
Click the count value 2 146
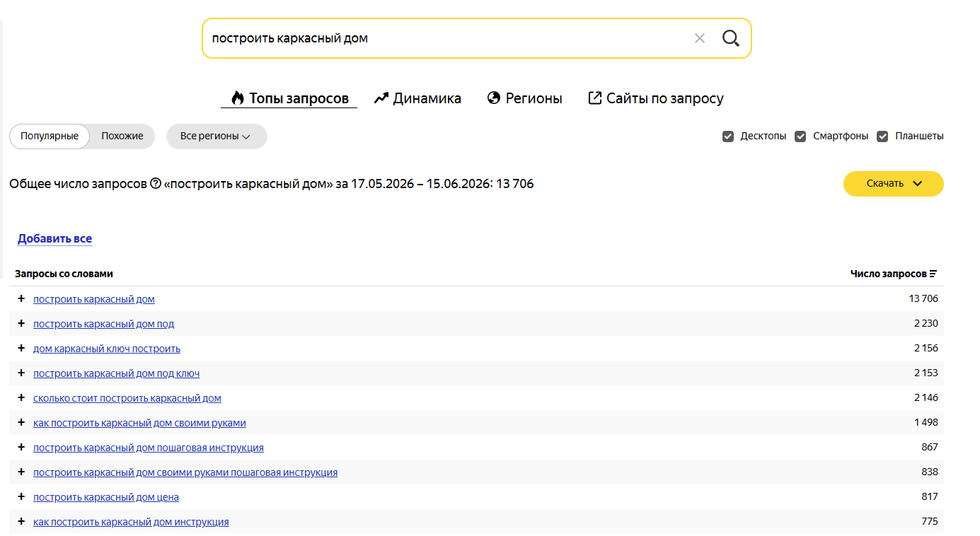(x=926, y=397)
